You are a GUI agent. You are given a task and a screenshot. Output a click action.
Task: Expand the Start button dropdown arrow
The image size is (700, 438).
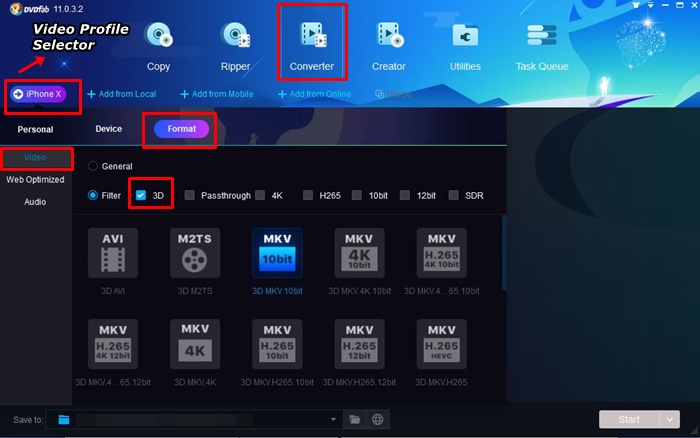tap(670, 420)
